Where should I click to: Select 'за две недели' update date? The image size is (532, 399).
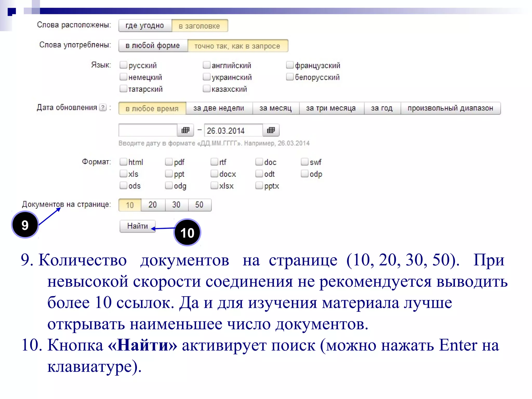pyautogui.click(x=219, y=108)
